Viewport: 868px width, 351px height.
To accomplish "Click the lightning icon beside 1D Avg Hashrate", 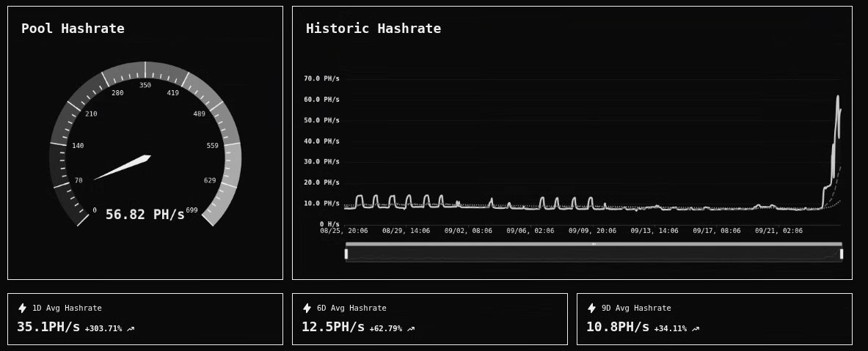I will (22, 308).
